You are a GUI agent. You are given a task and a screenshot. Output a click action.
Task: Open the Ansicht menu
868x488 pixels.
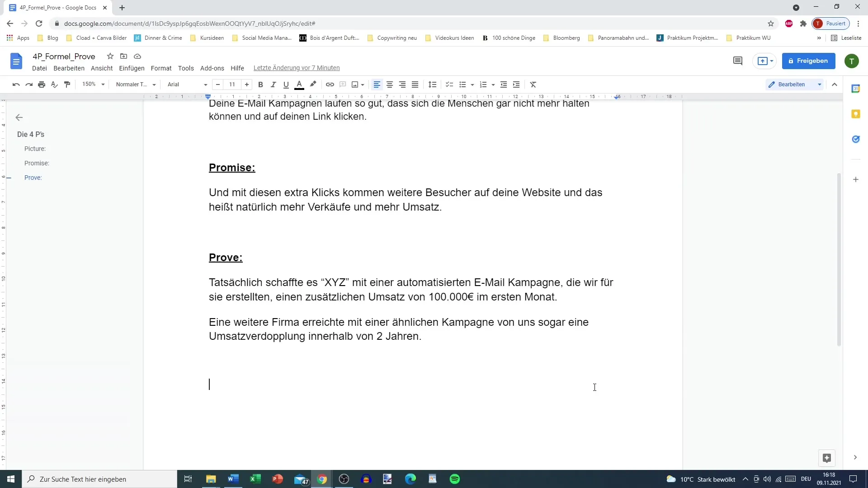[x=102, y=68]
